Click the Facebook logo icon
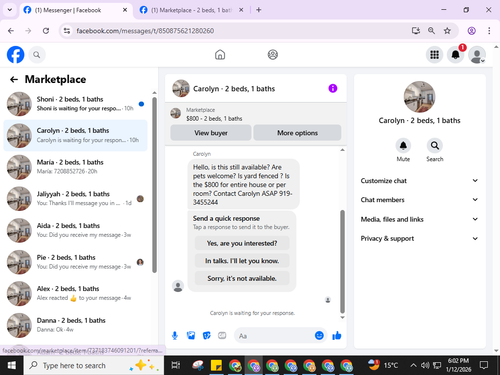 15,55
